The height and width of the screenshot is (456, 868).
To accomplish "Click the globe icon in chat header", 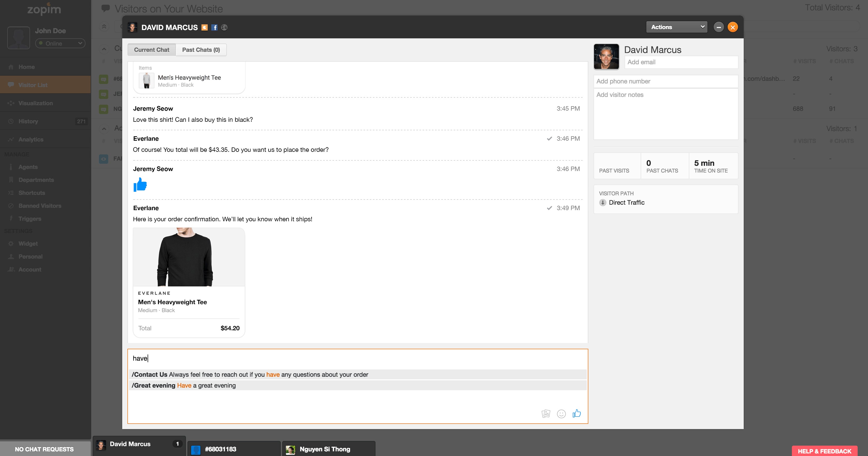I will click(224, 27).
